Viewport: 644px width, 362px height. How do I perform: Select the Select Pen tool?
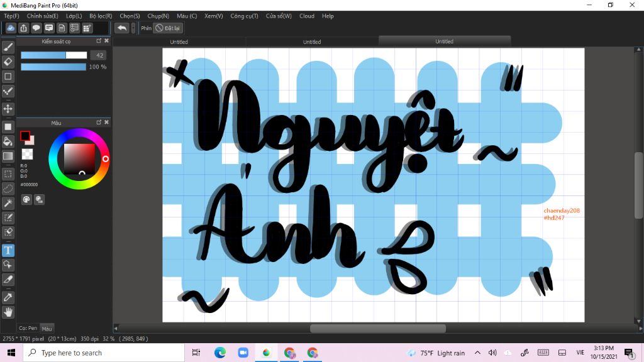tap(8, 217)
